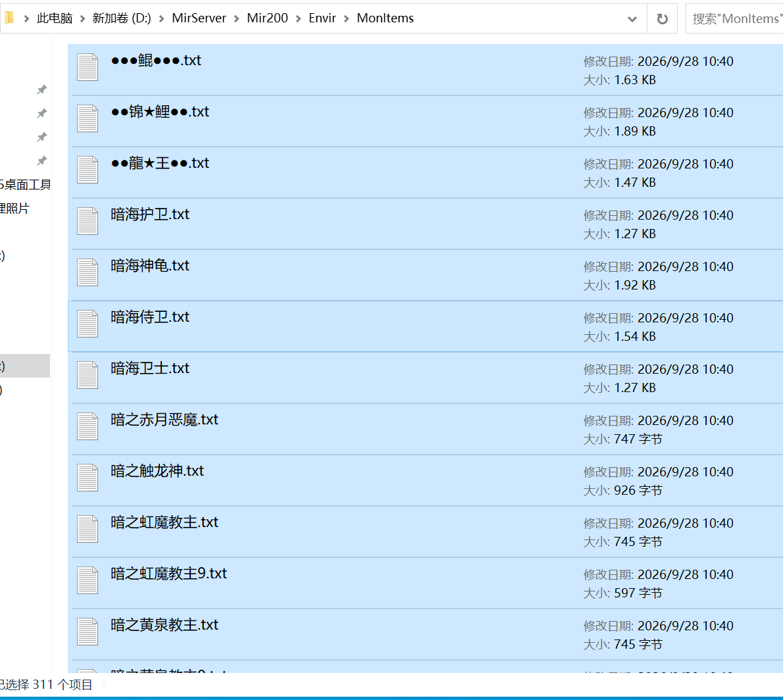Select the file name 暗之黄泉教主.txt
783x700 pixels.
coord(164,626)
